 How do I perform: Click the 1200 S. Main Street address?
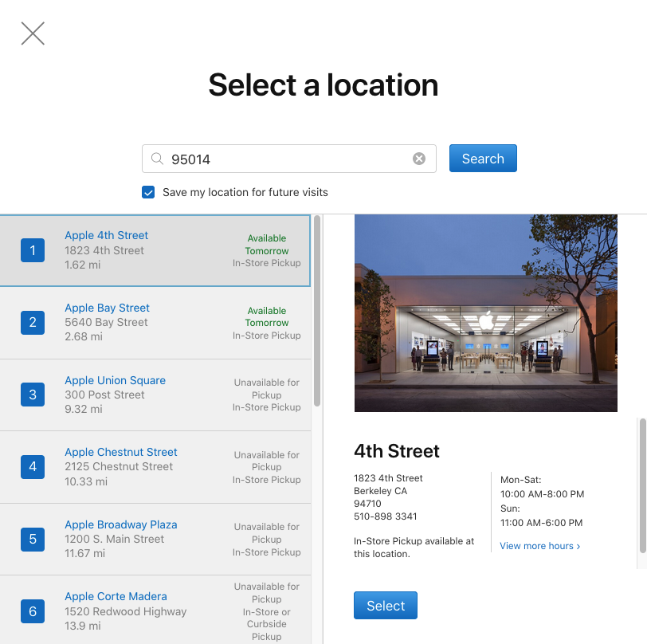click(114, 539)
